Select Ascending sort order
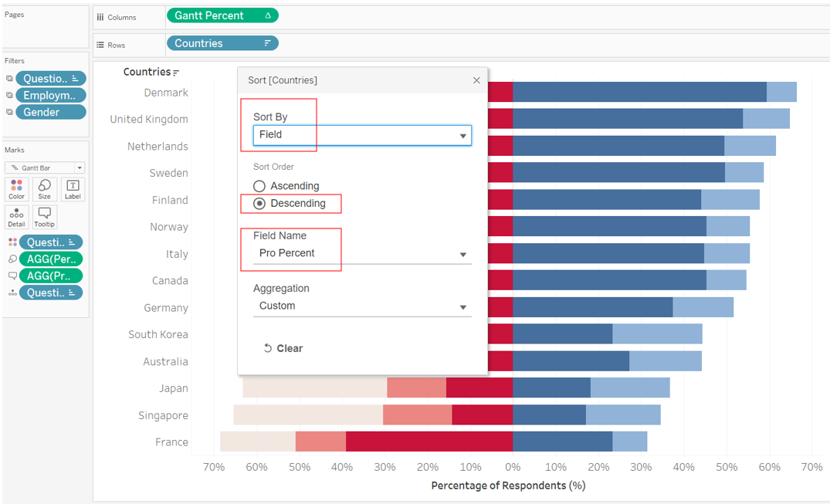830x504 pixels. coord(259,186)
